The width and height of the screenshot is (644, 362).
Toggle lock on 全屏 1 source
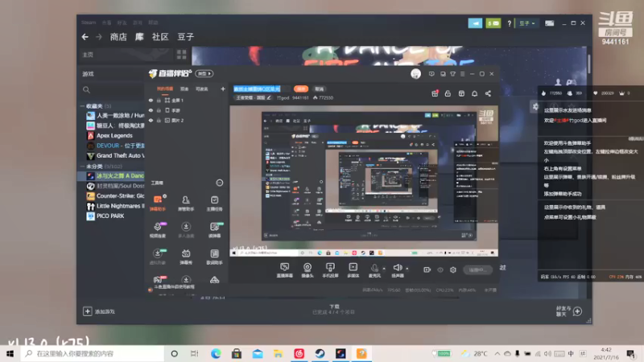tap(159, 100)
